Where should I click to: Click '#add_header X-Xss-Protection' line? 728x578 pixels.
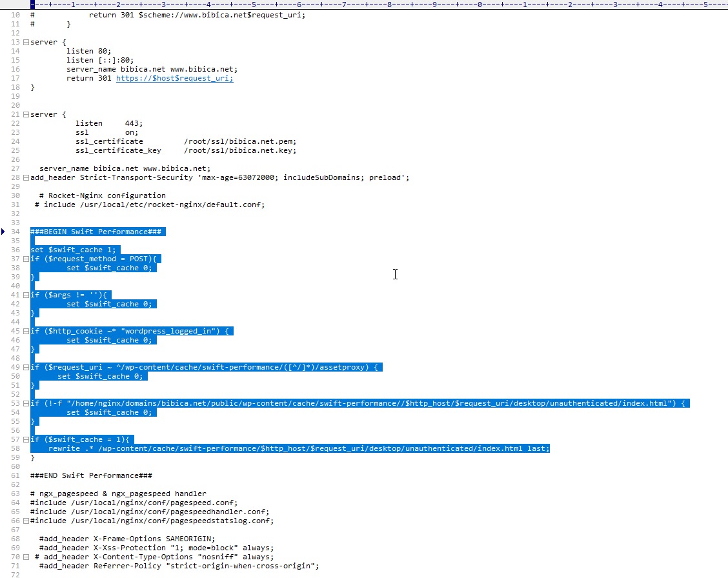(x=156, y=548)
